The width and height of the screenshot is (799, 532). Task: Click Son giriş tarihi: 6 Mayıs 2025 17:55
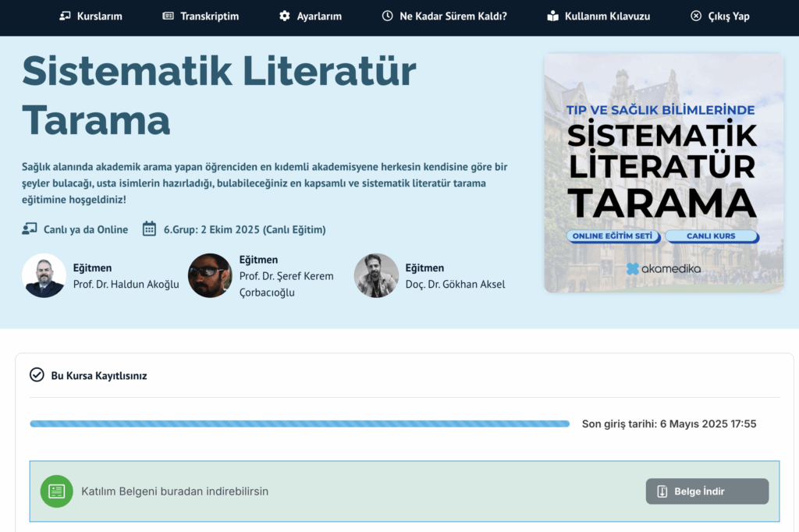point(669,424)
